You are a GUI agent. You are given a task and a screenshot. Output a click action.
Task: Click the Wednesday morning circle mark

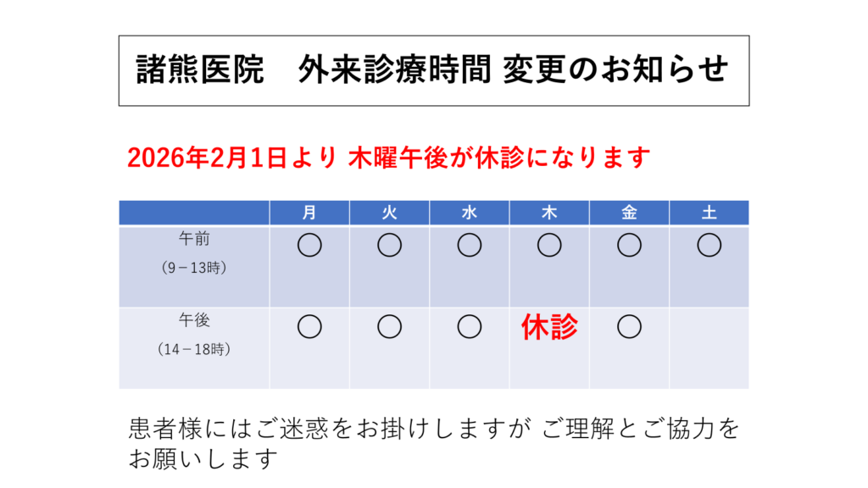470,246
